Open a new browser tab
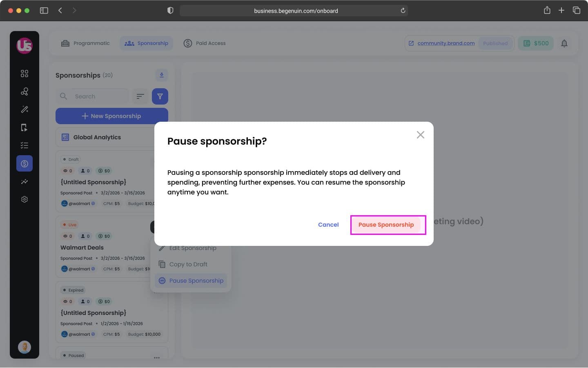This screenshot has width=588, height=368. (x=561, y=11)
